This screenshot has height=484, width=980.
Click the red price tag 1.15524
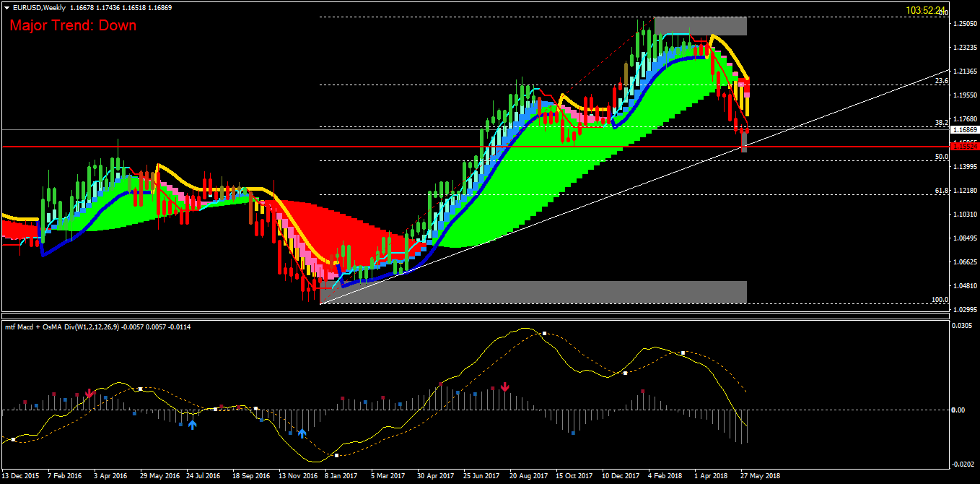click(x=965, y=147)
